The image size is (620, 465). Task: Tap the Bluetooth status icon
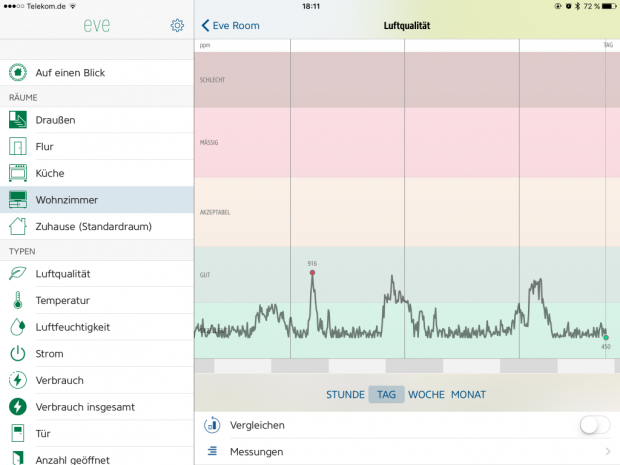[x=577, y=6]
